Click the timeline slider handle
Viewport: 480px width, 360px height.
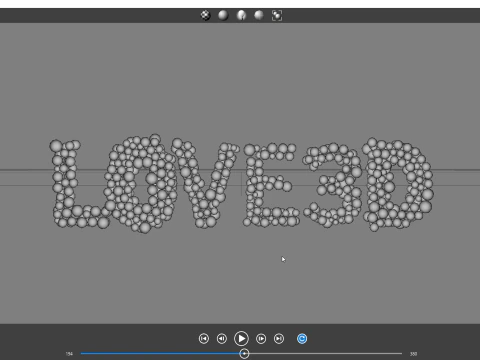(244, 354)
